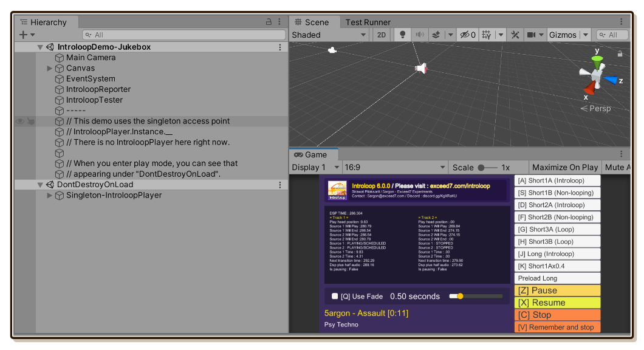The image size is (644, 350).
Task: Toggle Gizmos in Scene view
Action: tap(563, 35)
